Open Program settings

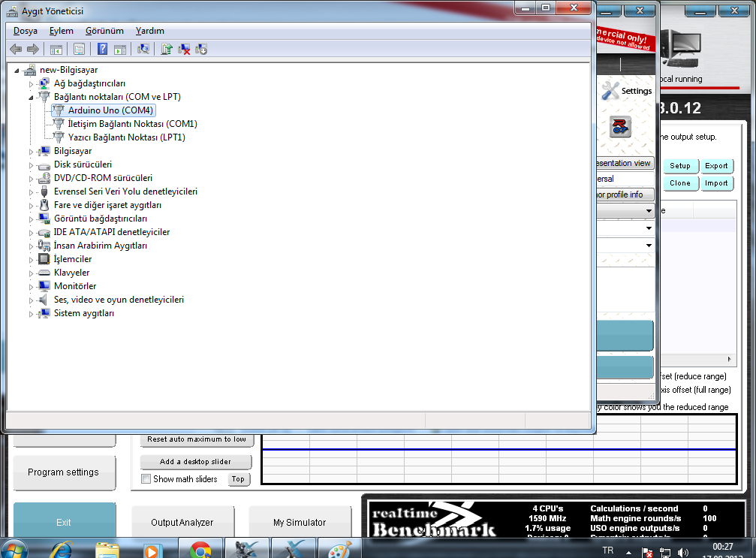click(64, 472)
